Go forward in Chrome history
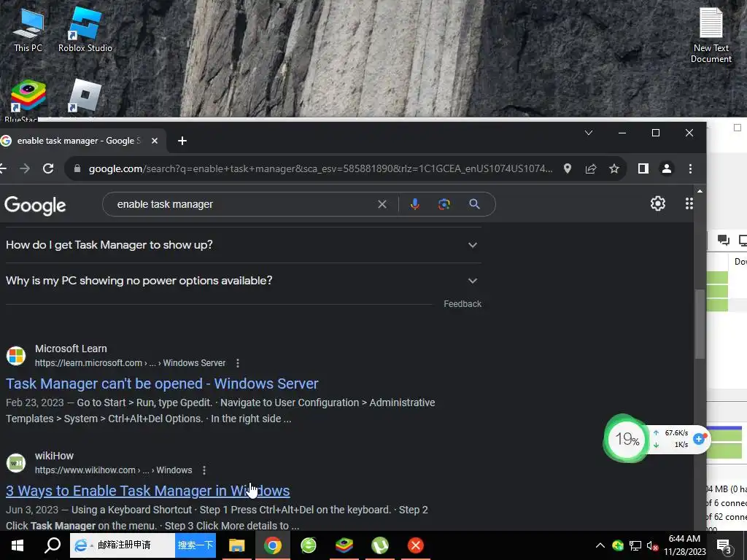This screenshot has height=560, width=747. pos(25,168)
